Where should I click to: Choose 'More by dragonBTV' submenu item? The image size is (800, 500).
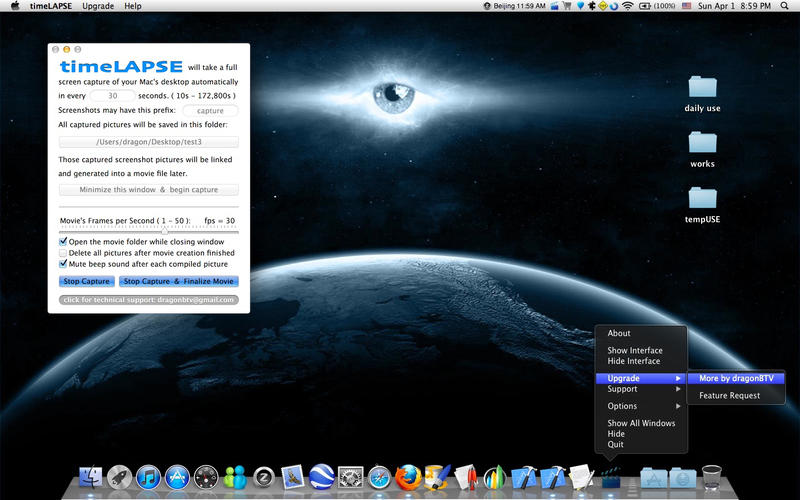tap(736, 378)
